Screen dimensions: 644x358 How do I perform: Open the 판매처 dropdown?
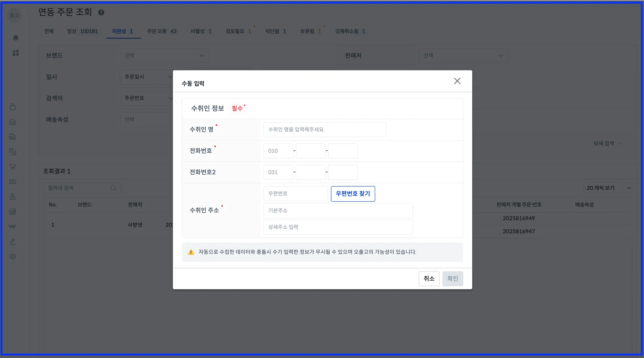click(x=463, y=56)
